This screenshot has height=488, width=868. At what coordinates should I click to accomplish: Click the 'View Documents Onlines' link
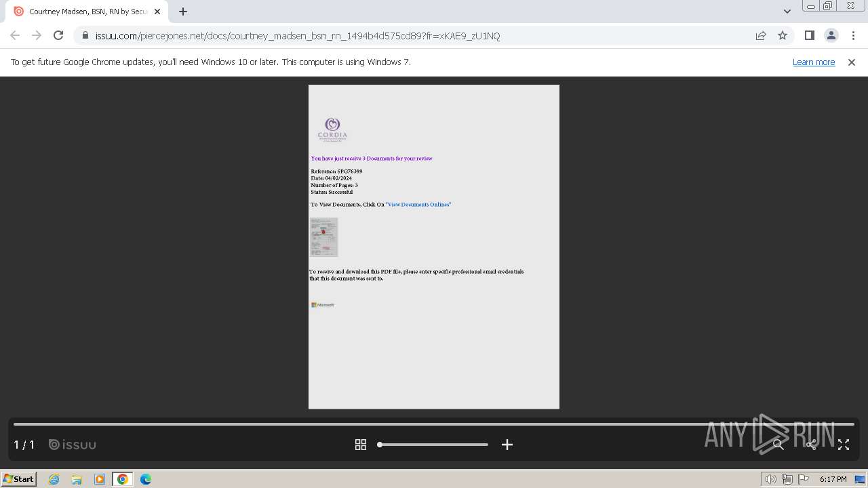pos(418,205)
